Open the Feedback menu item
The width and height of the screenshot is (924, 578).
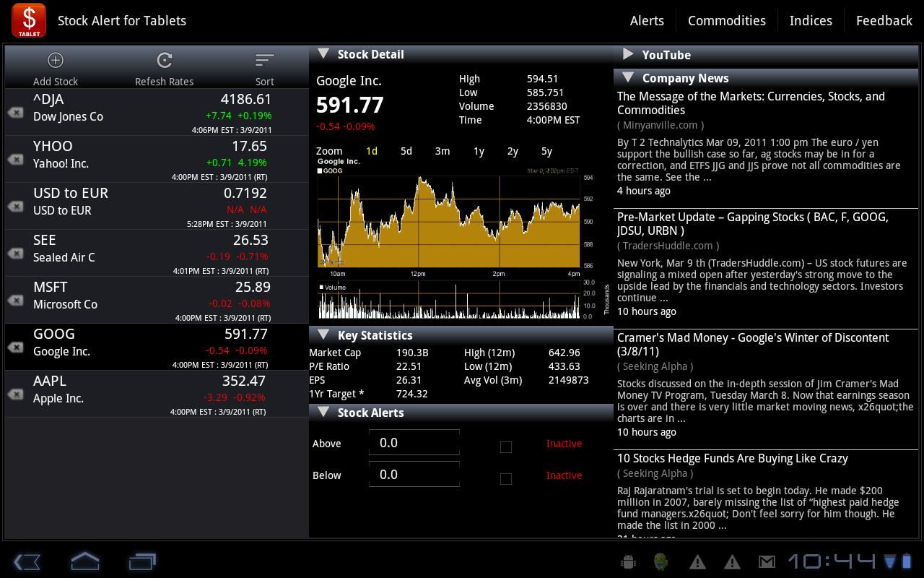click(884, 20)
